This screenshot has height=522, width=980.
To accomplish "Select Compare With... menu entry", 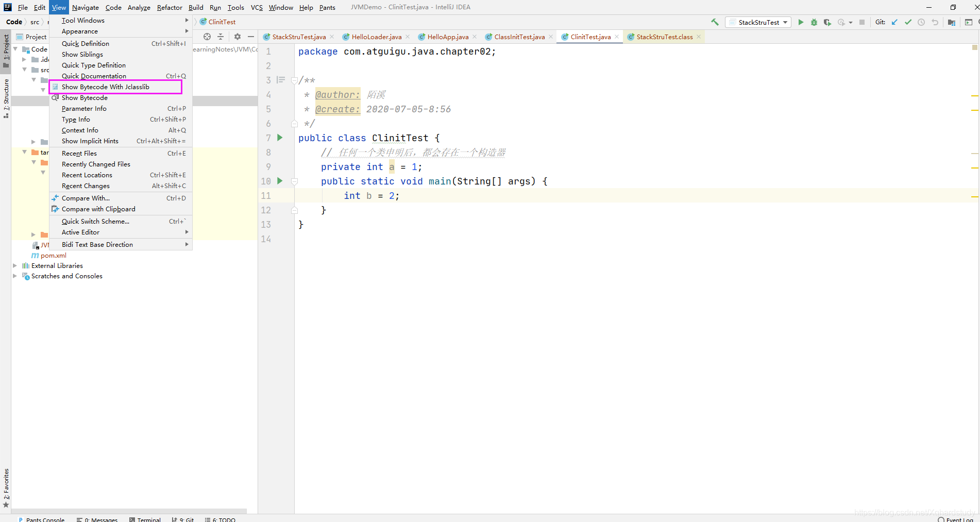I will point(121,198).
